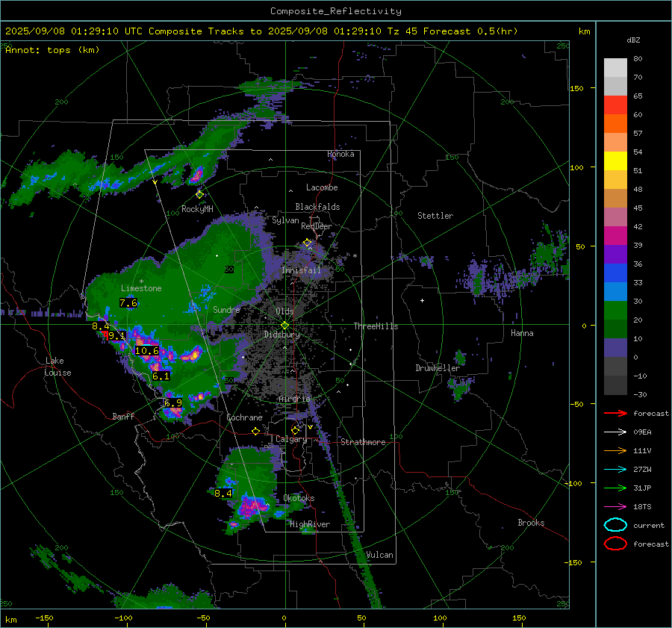The height and width of the screenshot is (628, 672).
Task: Click the purple 10 dBZ color swatch
Action: (615, 347)
